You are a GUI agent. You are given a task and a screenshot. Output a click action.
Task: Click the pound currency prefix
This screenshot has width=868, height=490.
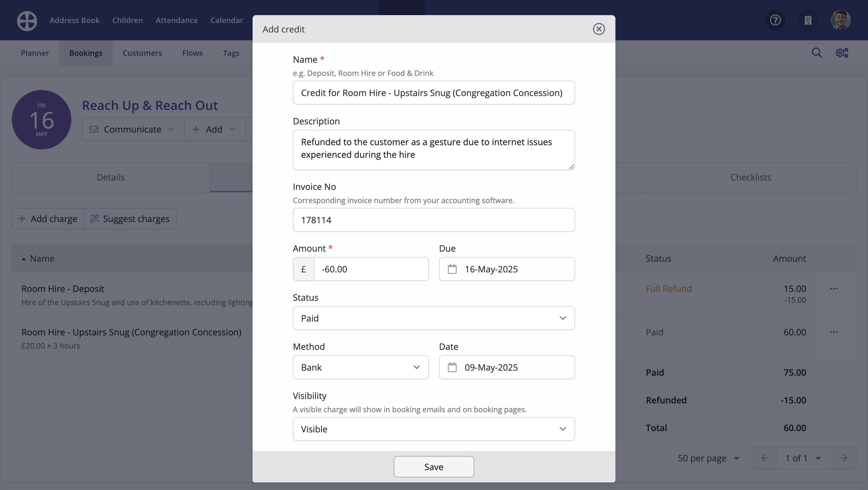point(303,269)
